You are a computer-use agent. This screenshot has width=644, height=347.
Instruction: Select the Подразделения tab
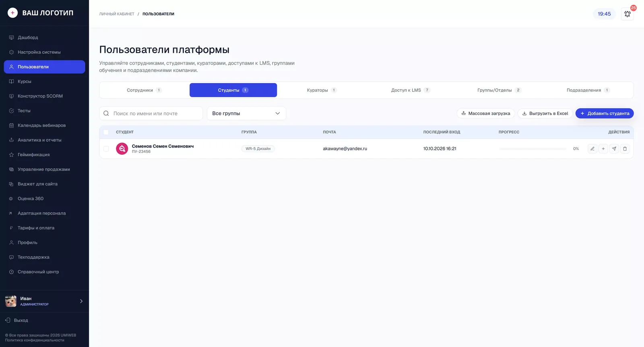(588, 90)
